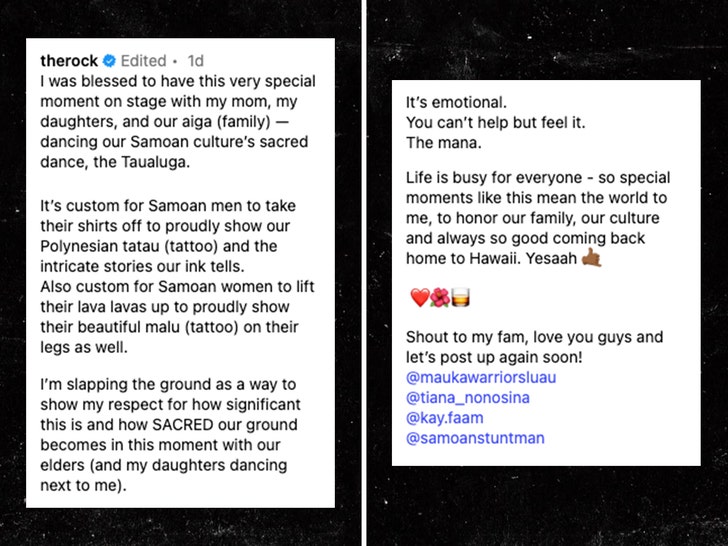
Task: Click the red heart emoji
Action: tap(420, 297)
